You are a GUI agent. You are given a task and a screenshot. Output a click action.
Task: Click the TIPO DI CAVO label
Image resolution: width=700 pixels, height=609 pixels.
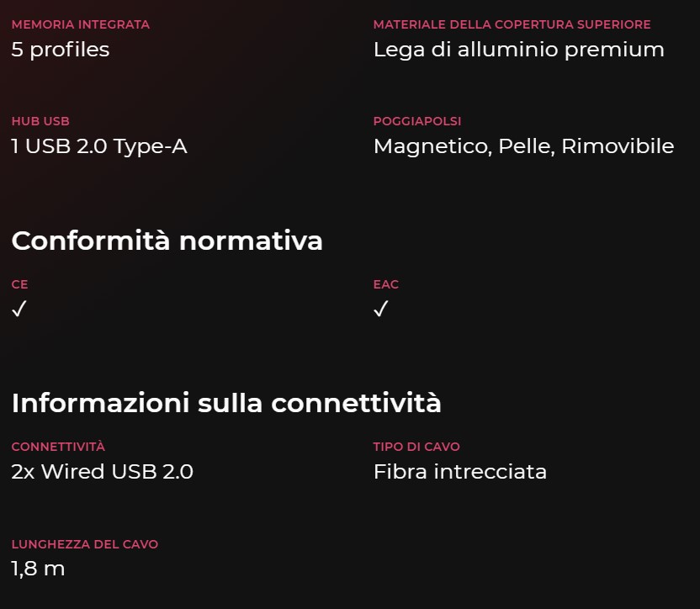point(416,447)
